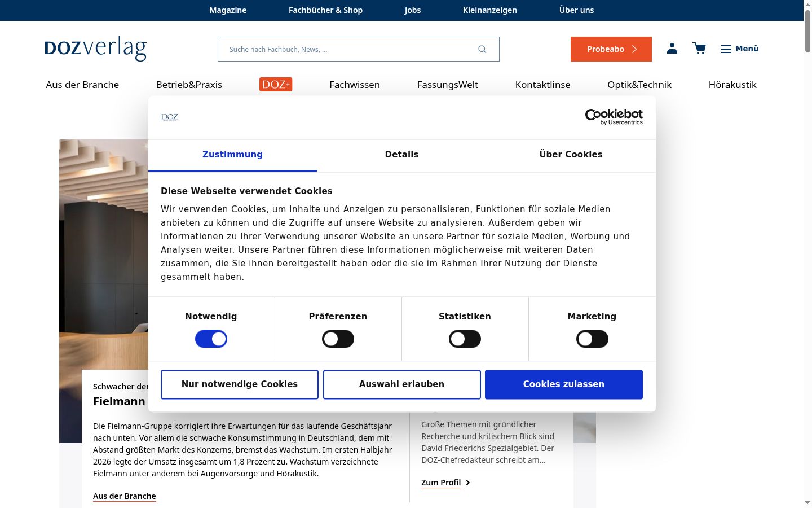This screenshot has height=508, width=812.
Task: Enable the Marketing cookie switch
Action: pos(592,339)
